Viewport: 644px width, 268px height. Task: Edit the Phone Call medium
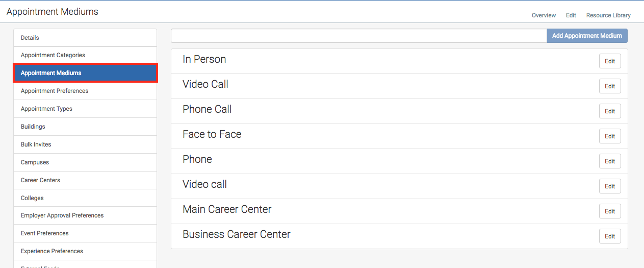(x=610, y=111)
